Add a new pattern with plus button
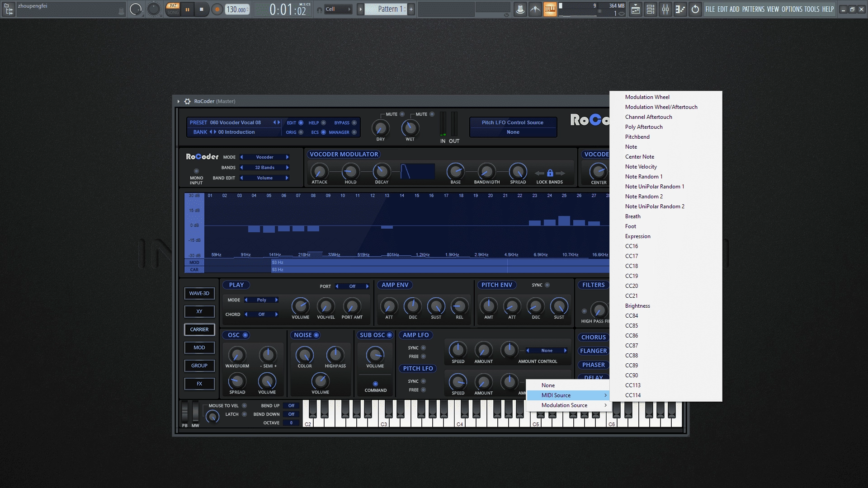The image size is (868, 488). point(411,9)
